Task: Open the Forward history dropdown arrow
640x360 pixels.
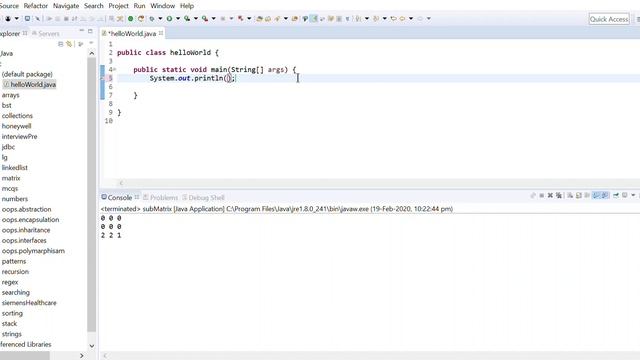Action: pyautogui.click(x=429, y=18)
